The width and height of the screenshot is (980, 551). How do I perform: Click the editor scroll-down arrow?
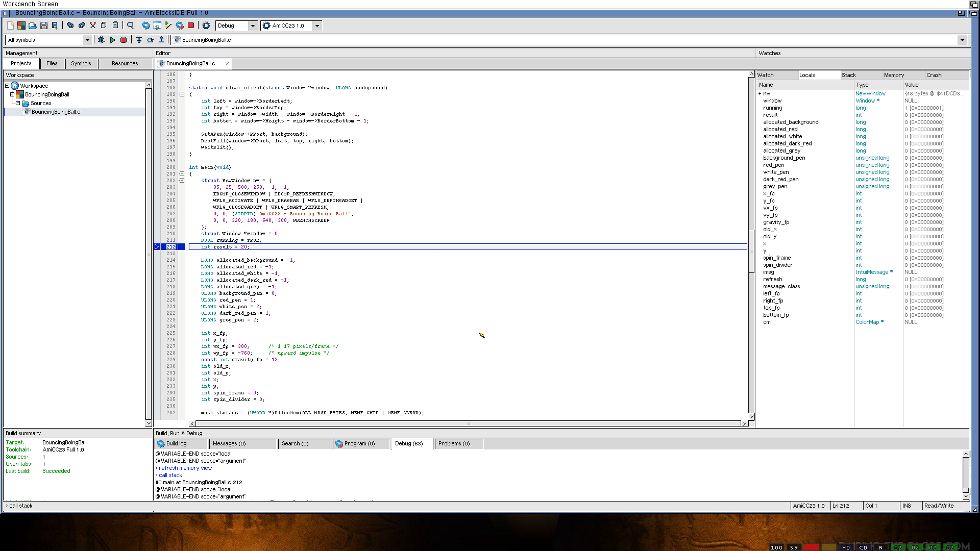751,416
